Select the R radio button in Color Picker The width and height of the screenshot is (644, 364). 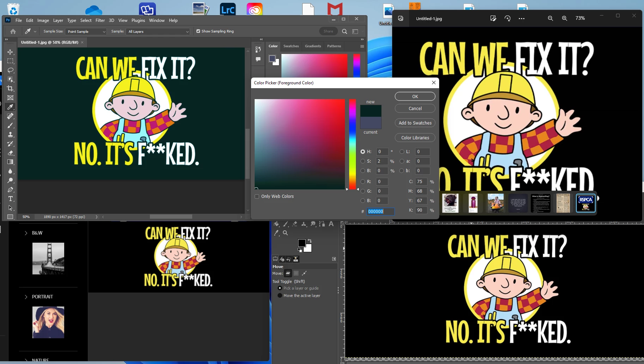pos(363,182)
